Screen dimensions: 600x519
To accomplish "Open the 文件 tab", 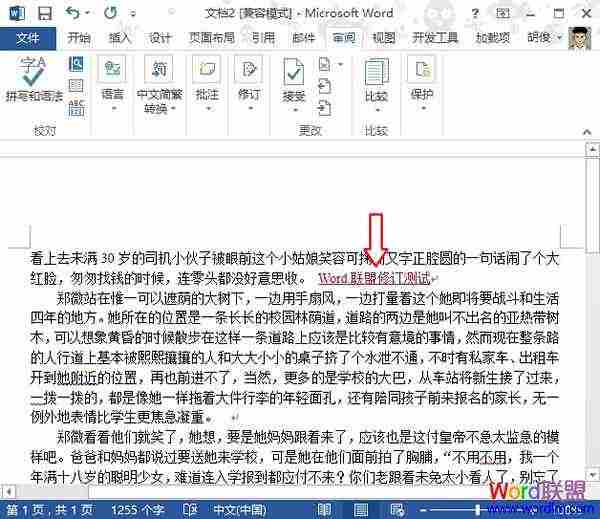I will pos(28,38).
